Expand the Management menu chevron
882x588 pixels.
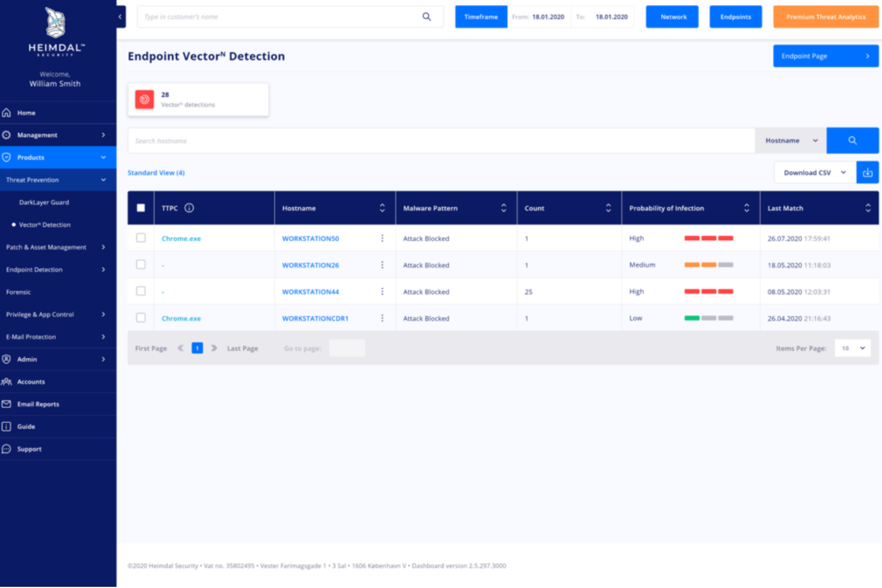pos(103,135)
